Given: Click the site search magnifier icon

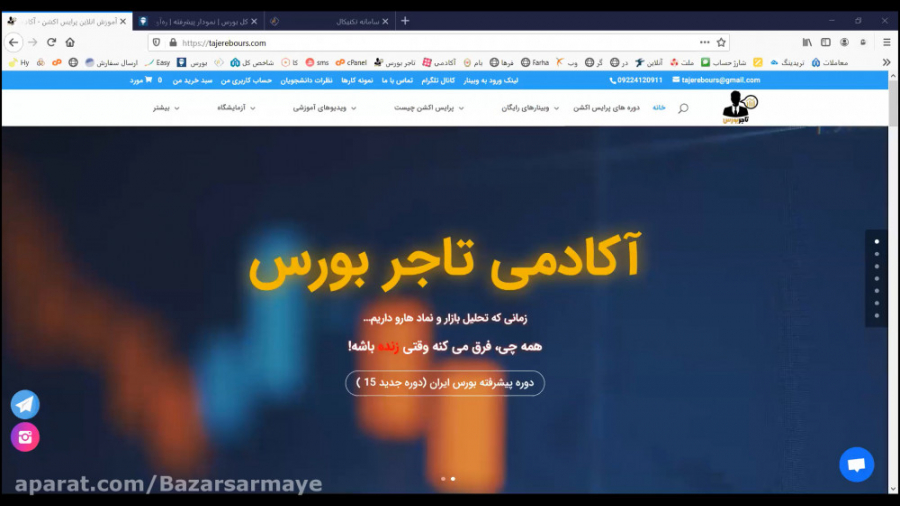Looking at the screenshot, I should (x=683, y=108).
